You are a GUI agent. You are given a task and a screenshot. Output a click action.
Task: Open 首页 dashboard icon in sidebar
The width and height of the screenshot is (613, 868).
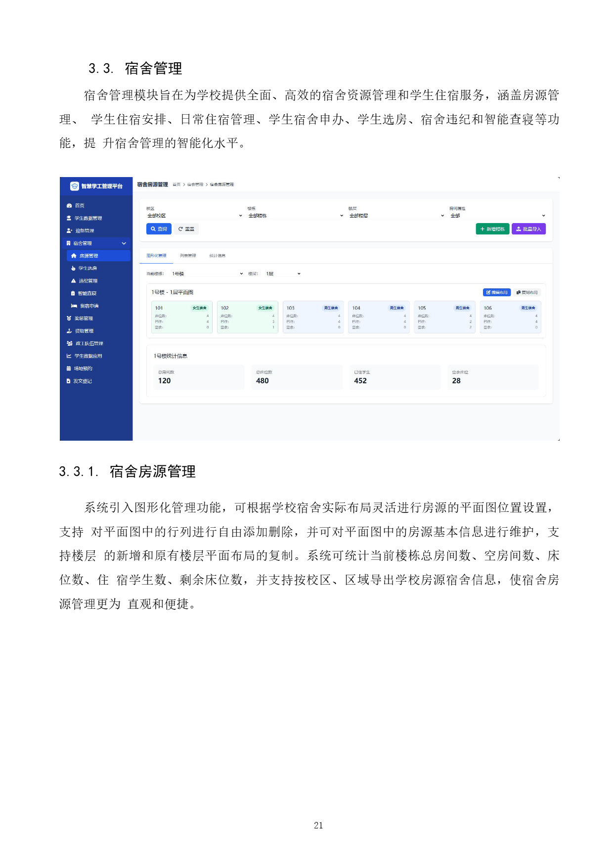[x=69, y=205]
